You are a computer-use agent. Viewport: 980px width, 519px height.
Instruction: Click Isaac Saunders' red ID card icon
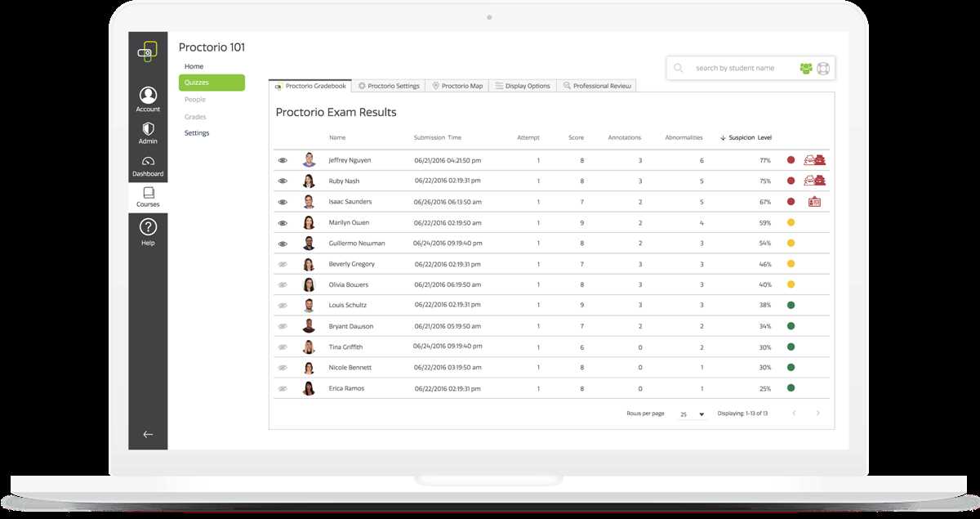(x=814, y=202)
